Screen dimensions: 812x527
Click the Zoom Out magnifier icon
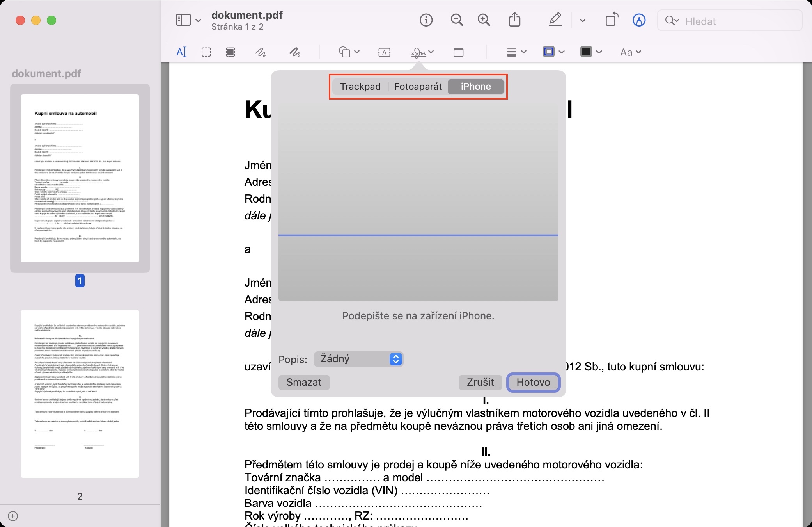457,20
